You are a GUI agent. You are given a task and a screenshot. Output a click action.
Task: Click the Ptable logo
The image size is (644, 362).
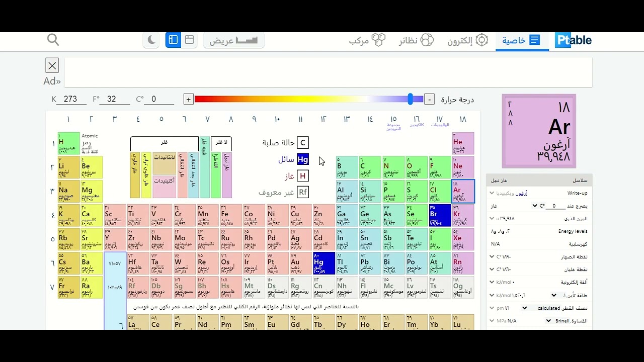click(x=574, y=40)
